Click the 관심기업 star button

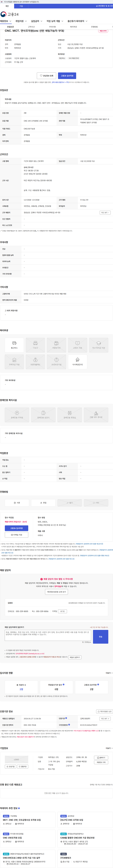tap(10, 767)
